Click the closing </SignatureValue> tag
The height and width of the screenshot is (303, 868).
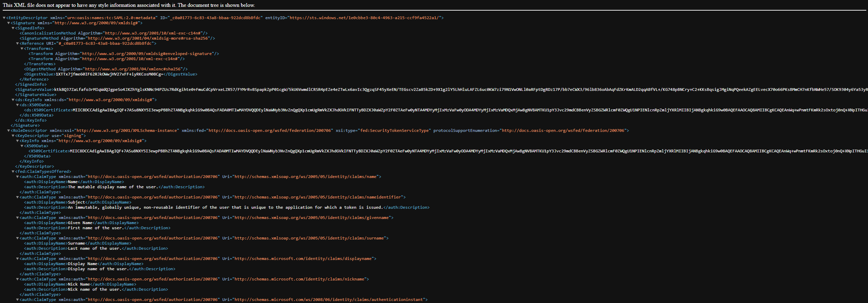click(x=36, y=95)
